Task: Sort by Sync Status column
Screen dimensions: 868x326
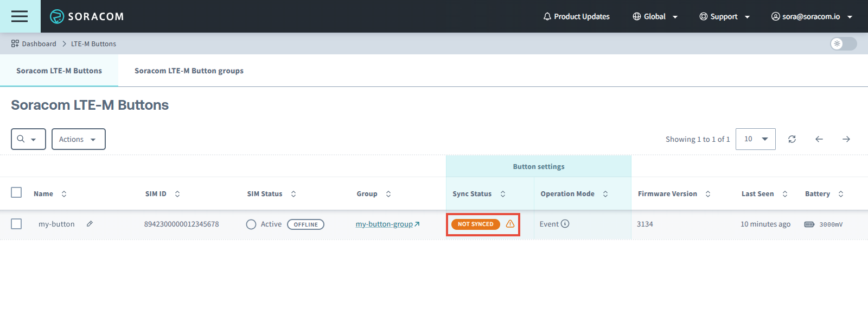Action: pyautogui.click(x=503, y=194)
